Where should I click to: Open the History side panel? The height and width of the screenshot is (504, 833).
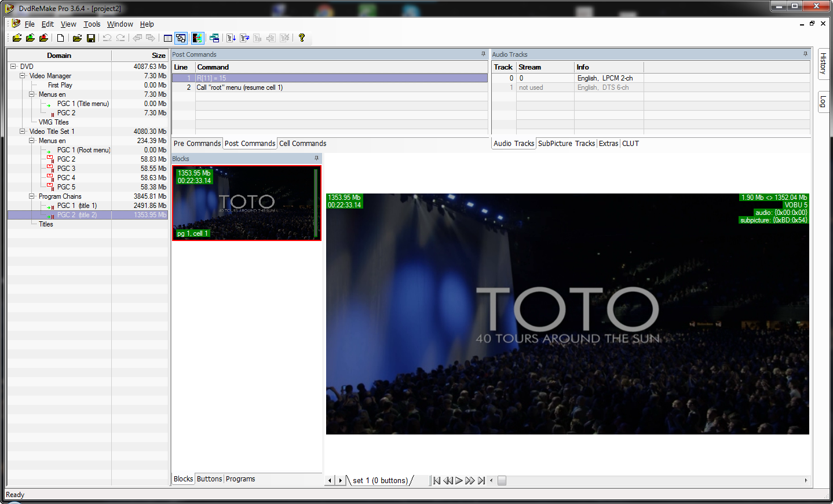pos(823,63)
